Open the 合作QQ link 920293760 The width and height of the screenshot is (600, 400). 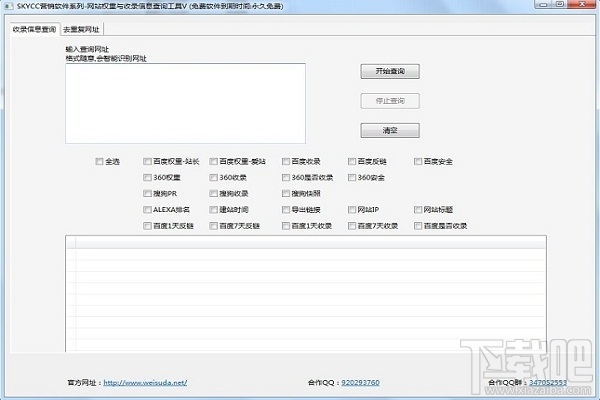tap(360, 382)
